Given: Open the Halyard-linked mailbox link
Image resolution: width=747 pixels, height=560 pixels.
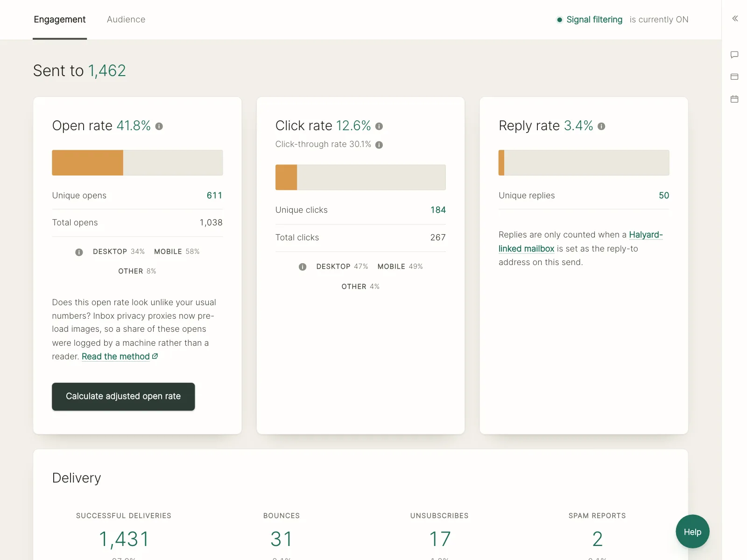Looking at the screenshot, I should coord(580,242).
